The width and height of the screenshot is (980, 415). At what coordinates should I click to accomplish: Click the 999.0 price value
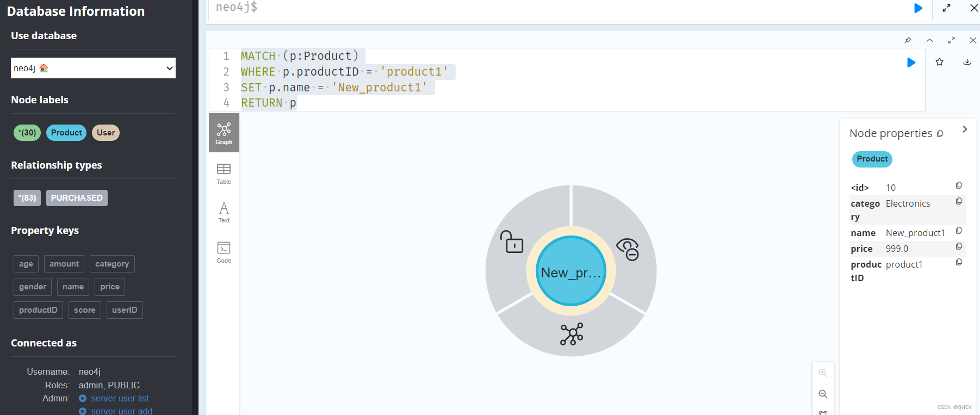[897, 249]
